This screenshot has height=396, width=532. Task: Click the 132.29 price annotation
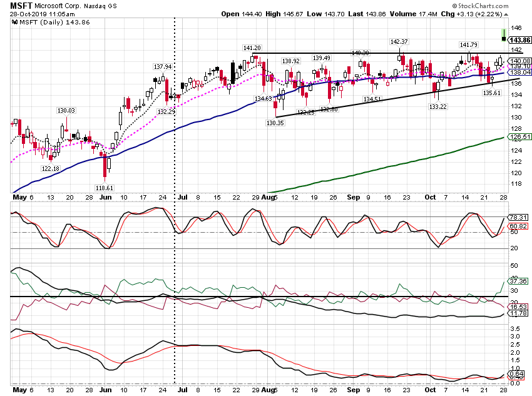166,111
